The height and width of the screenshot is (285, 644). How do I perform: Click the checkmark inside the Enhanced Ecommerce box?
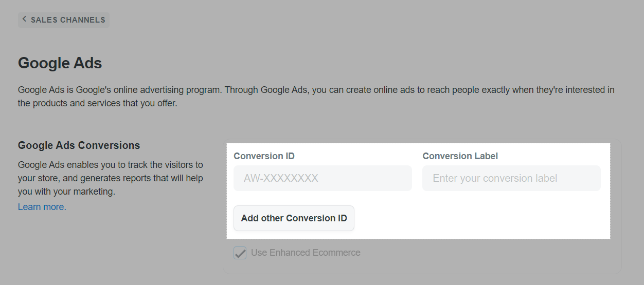pos(240,253)
